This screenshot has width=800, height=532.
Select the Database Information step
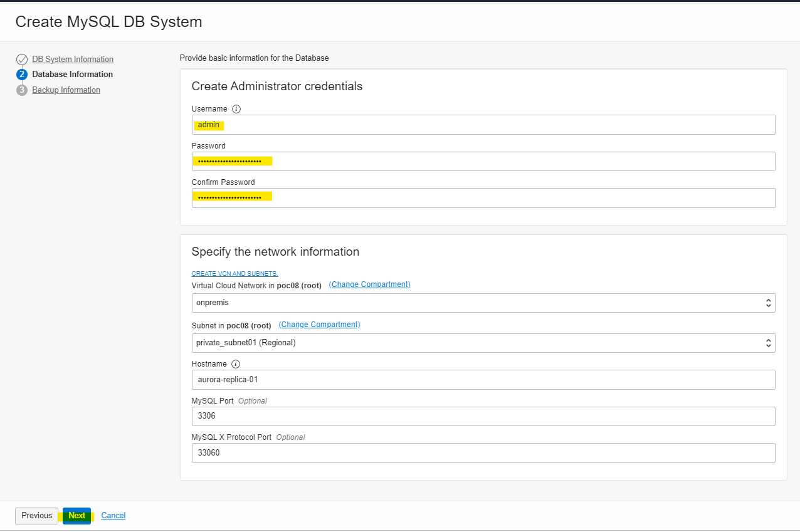point(73,75)
